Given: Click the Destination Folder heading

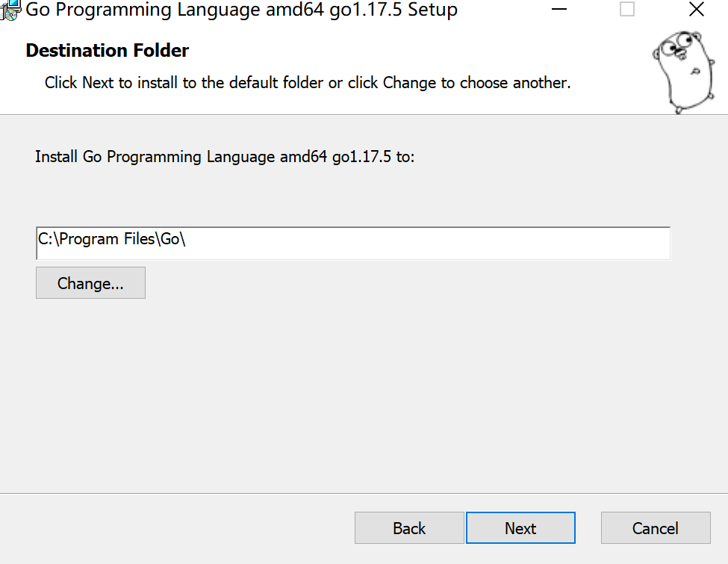Looking at the screenshot, I should coord(108,51).
